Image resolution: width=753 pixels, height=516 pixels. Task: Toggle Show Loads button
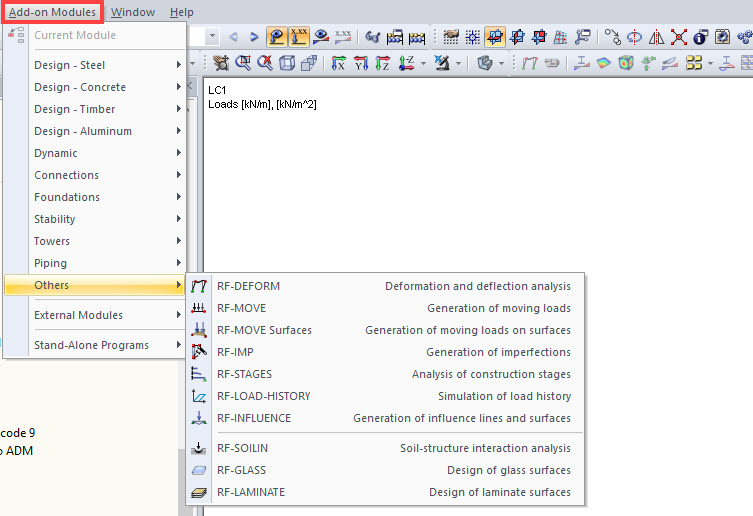pos(277,37)
